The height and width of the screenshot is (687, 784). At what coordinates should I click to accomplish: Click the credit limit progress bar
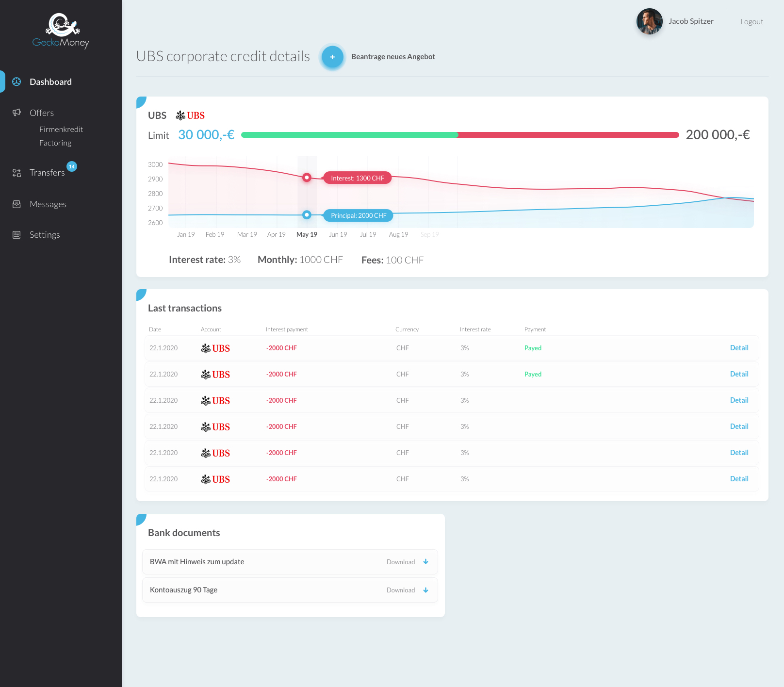click(460, 135)
